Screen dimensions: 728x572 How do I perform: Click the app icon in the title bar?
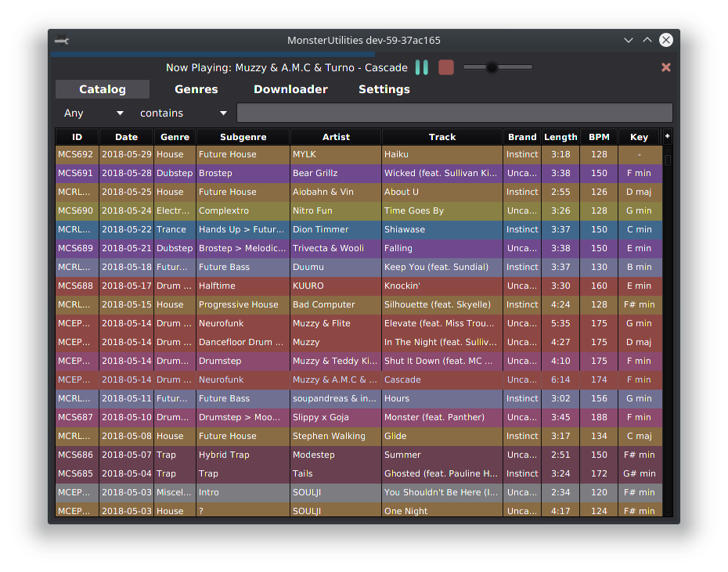[62, 41]
